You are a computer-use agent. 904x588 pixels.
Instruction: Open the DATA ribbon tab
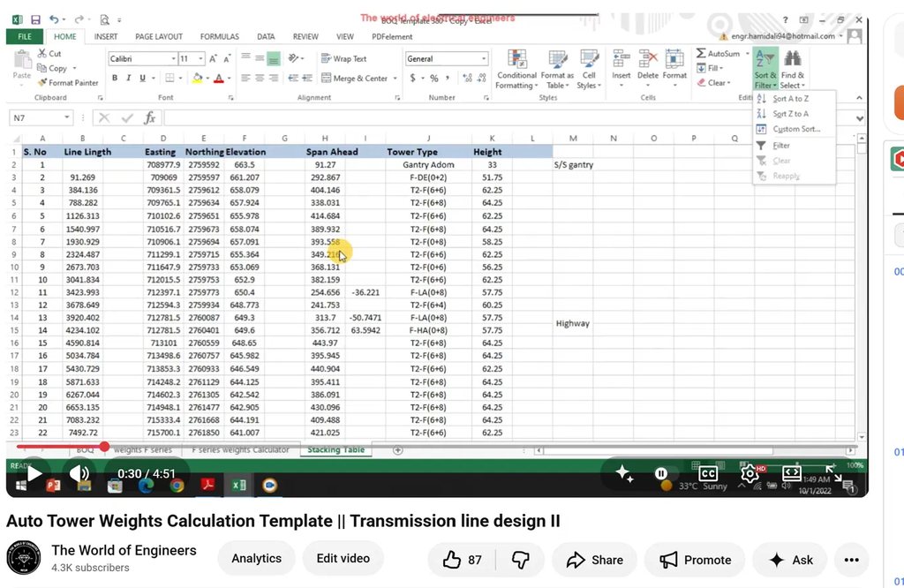(x=266, y=36)
